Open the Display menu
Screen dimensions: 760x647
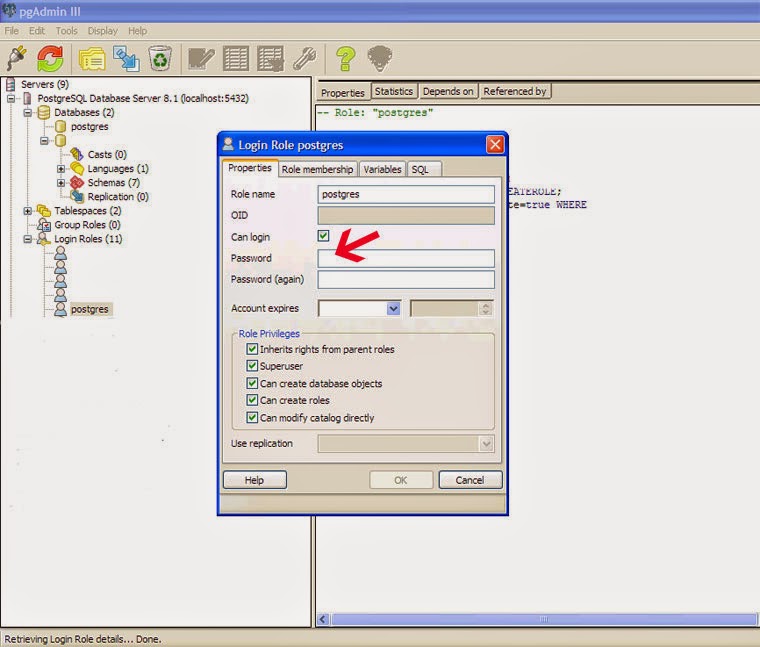(103, 31)
